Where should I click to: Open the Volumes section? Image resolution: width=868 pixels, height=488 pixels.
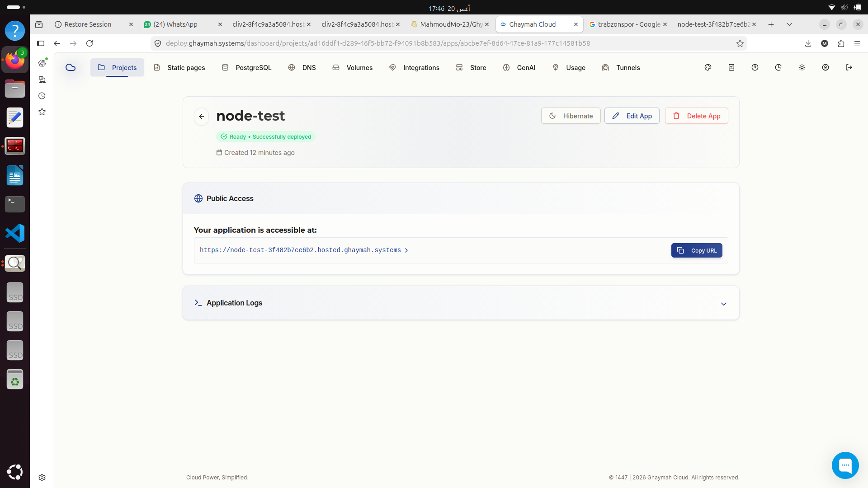353,68
